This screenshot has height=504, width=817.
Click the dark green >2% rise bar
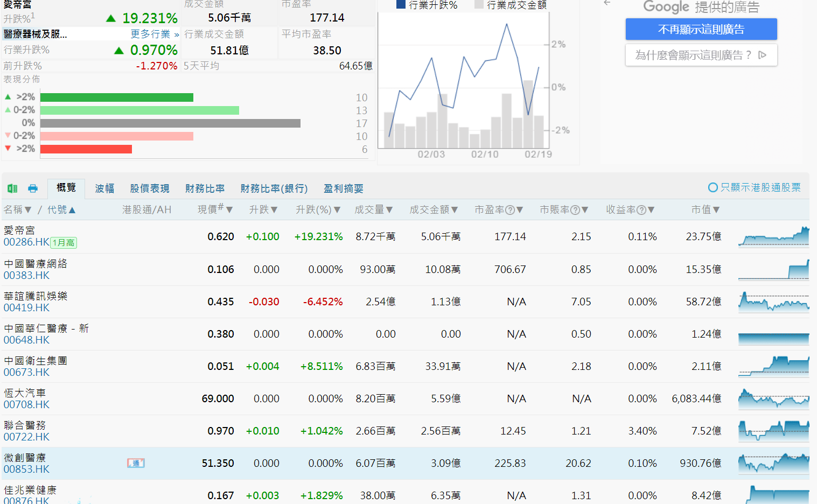tap(117, 97)
